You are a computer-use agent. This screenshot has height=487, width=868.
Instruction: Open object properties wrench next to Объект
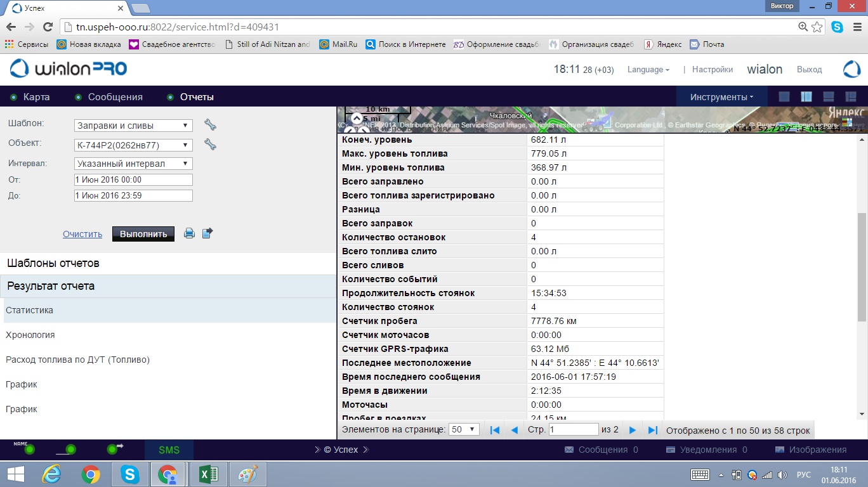click(x=210, y=145)
